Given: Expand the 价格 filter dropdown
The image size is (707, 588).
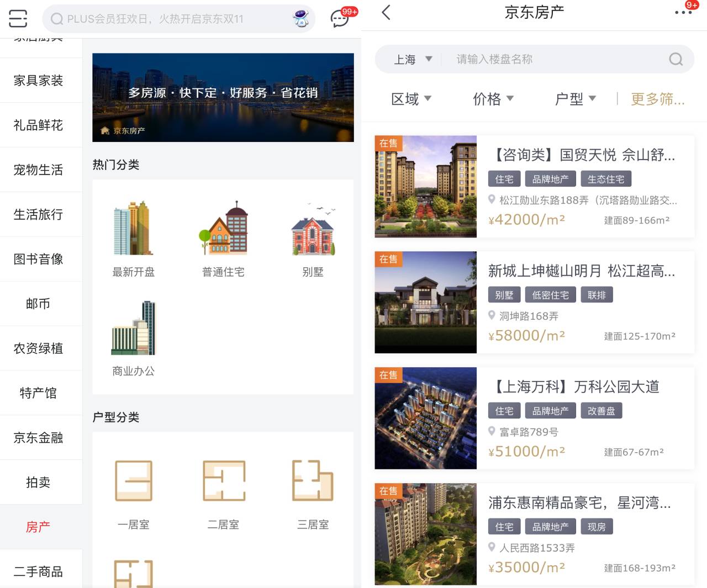Looking at the screenshot, I should click(493, 98).
